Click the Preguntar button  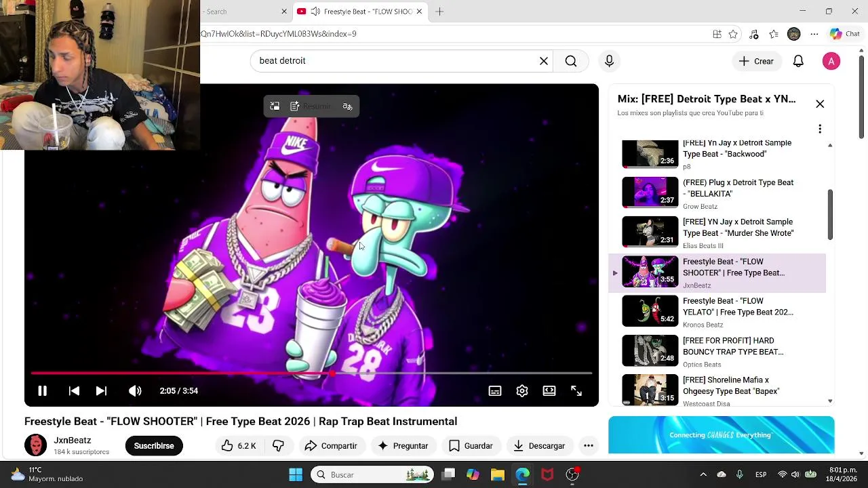tap(403, 446)
